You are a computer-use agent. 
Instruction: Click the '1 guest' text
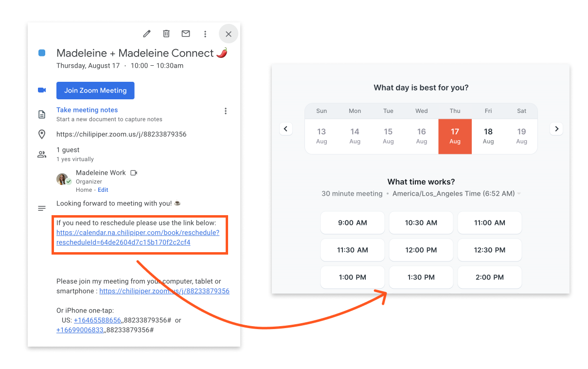tap(68, 150)
